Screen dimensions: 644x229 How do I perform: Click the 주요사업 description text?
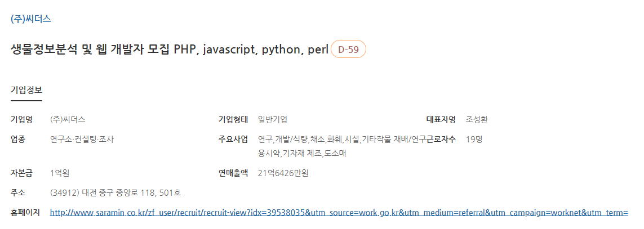pyautogui.click(x=341, y=146)
